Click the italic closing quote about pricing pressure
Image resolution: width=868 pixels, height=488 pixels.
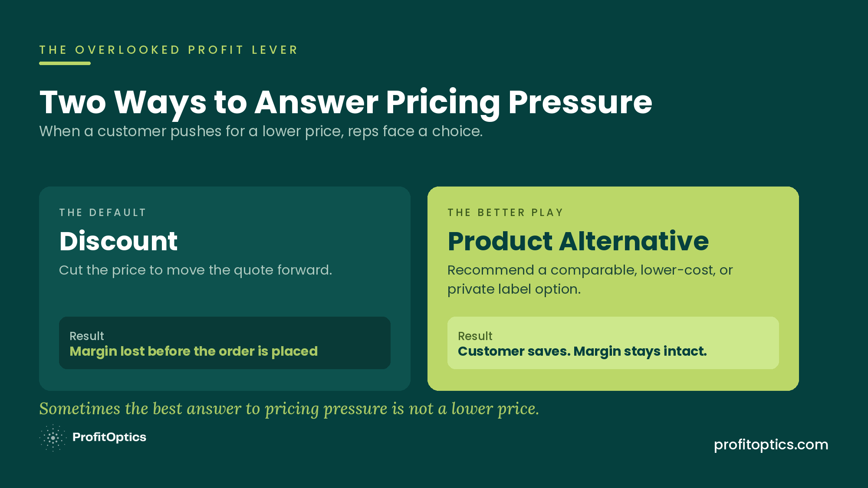289,409
